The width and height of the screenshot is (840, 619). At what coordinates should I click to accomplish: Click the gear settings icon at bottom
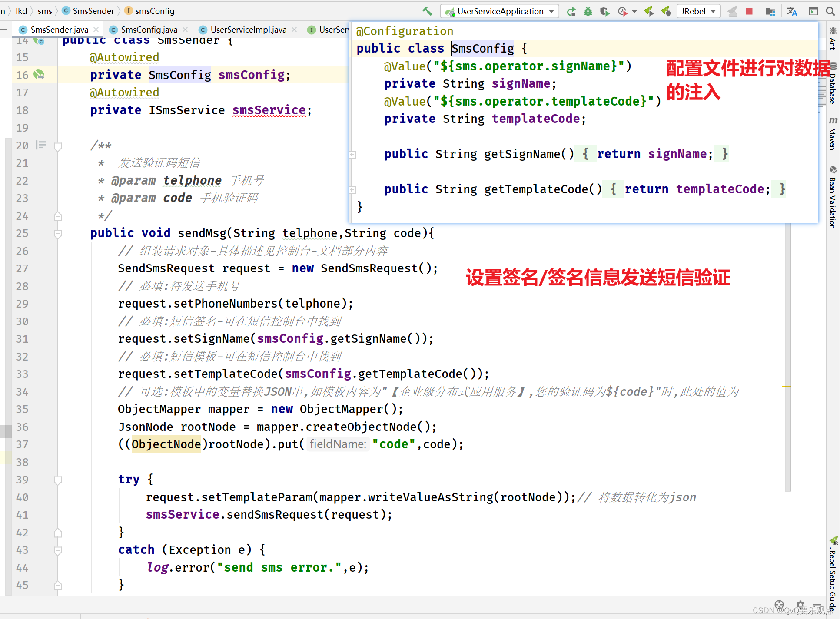coord(800,605)
